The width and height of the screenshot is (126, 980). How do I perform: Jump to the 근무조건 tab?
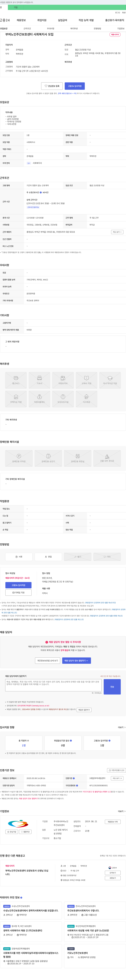(27, 29)
